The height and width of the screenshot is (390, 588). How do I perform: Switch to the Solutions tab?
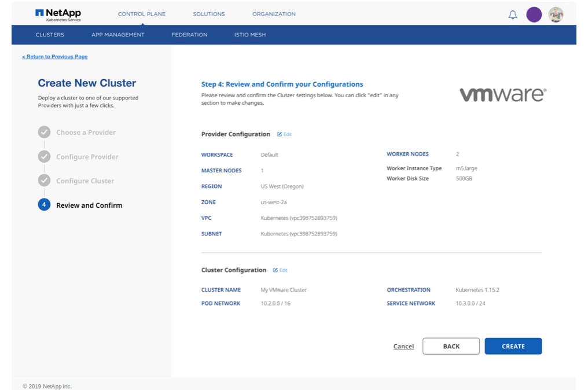pos(208,14)
